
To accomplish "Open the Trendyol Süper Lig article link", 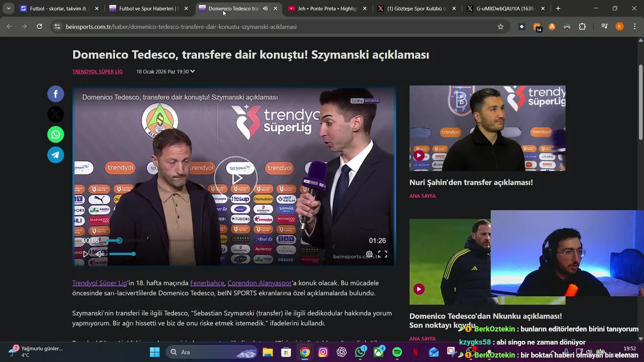I will [100, 283].
